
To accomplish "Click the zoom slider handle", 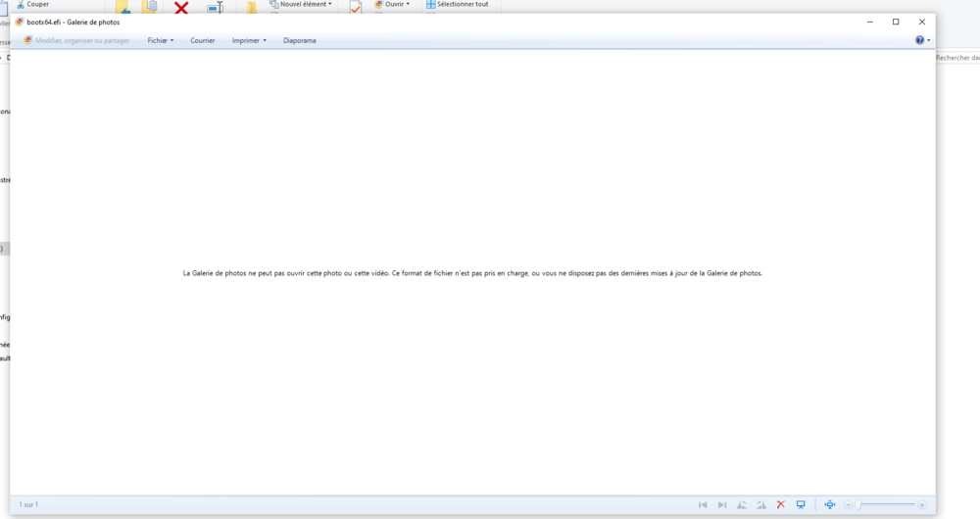I will [858, 504].
